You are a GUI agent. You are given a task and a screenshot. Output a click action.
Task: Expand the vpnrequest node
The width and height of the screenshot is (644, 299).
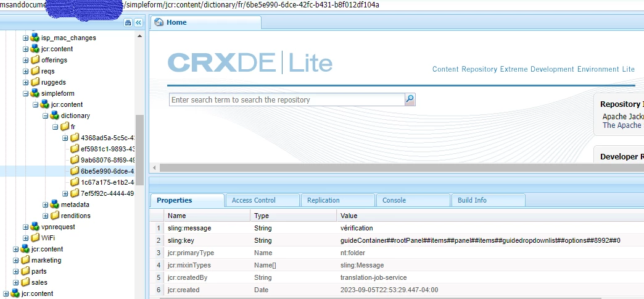pos(25,227)
